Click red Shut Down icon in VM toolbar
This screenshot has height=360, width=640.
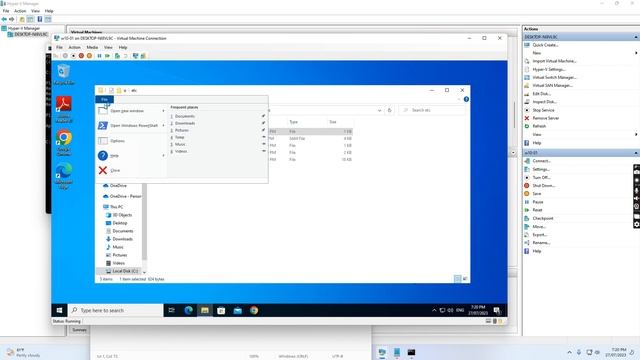coord(81,56)
